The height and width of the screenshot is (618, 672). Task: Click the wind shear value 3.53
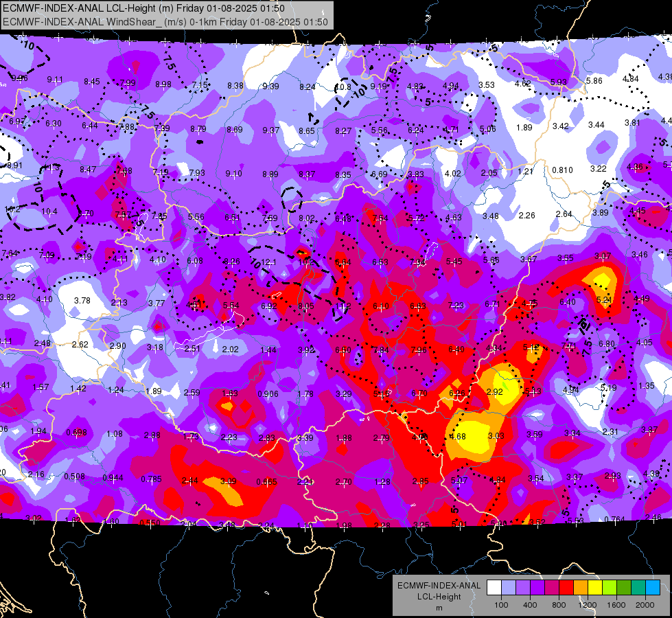pos(487,85)
